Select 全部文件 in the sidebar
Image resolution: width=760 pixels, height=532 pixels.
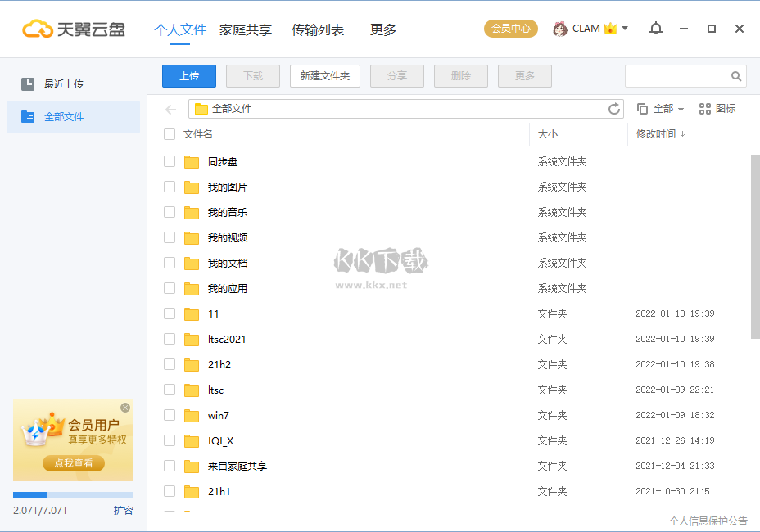pyautogui.click(x=73, y=117)
